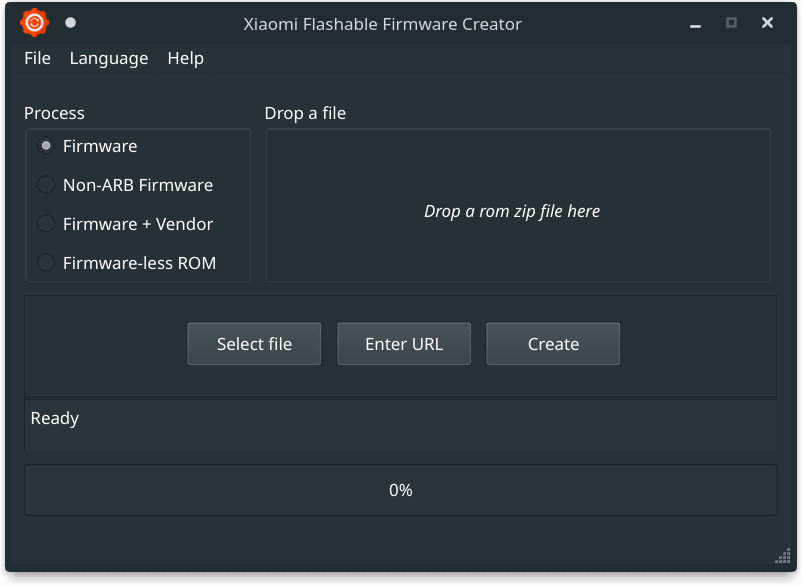Open the Help menu
Screen dimensions: 802x586
pyautogui.click(x=185, y=58)
